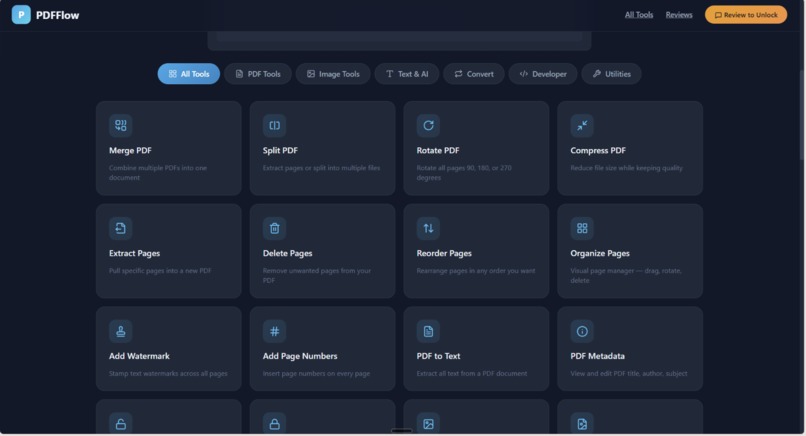Click 'Combine multiple PDFs into one document' description
Screen dimensions: 806x436
click(158, 173)
